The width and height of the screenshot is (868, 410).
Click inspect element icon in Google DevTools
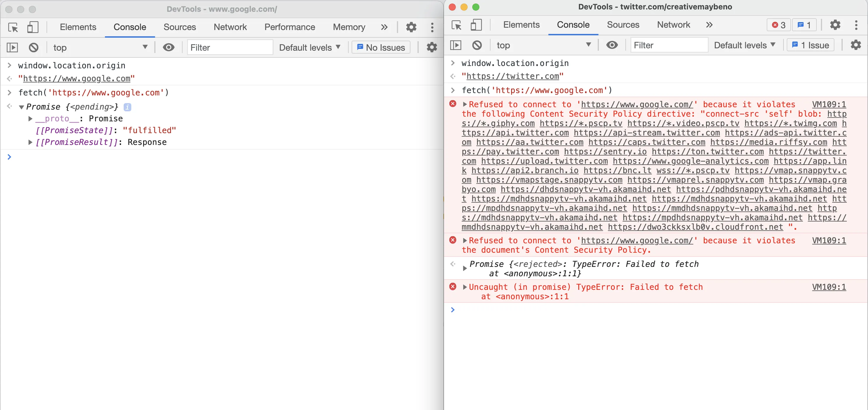(x=13, y=27)
